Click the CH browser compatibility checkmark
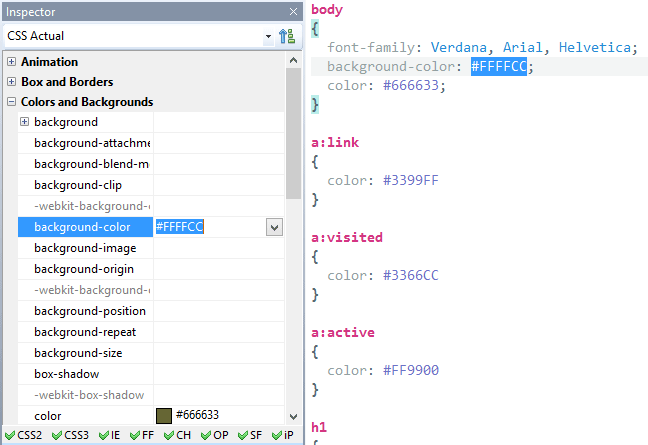Viewport: 648px width, 445px height. pyautogui.click(x=169, y=435)
